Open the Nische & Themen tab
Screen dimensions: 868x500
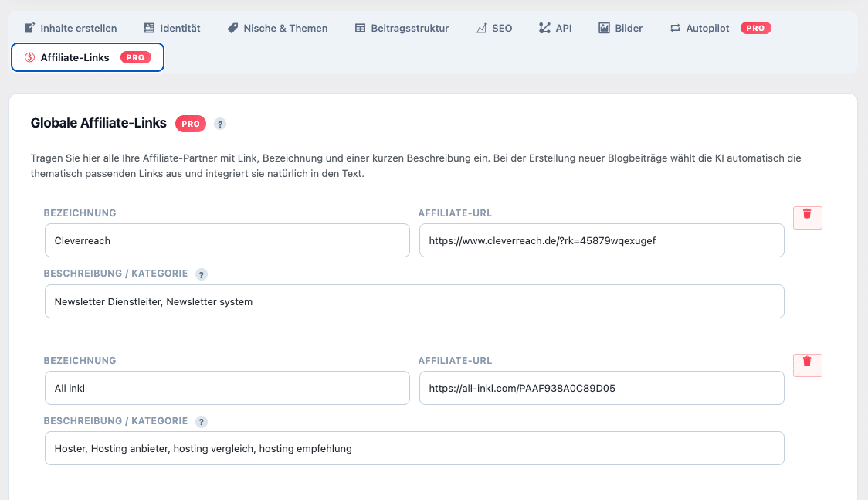[277, 28]
